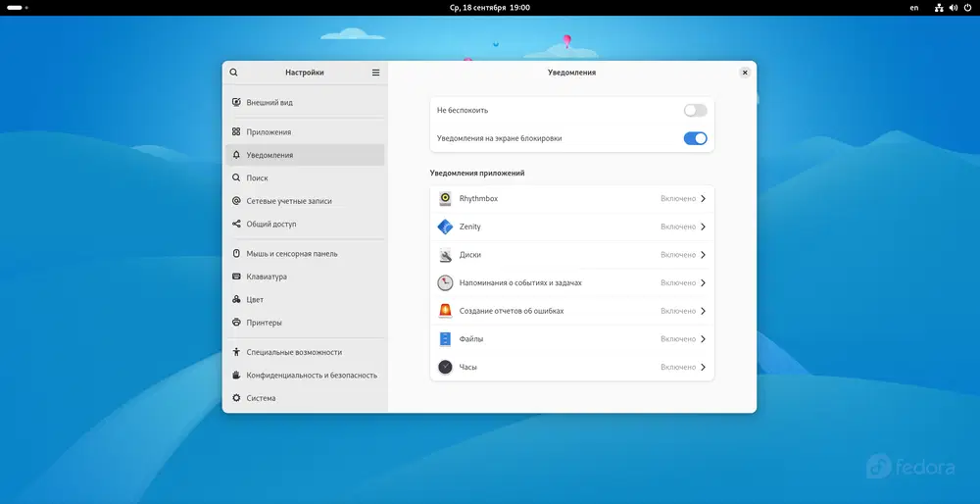Open the Принтеры settings section
Viewport: 980px width, 504px height.
[x=305, y=323]
